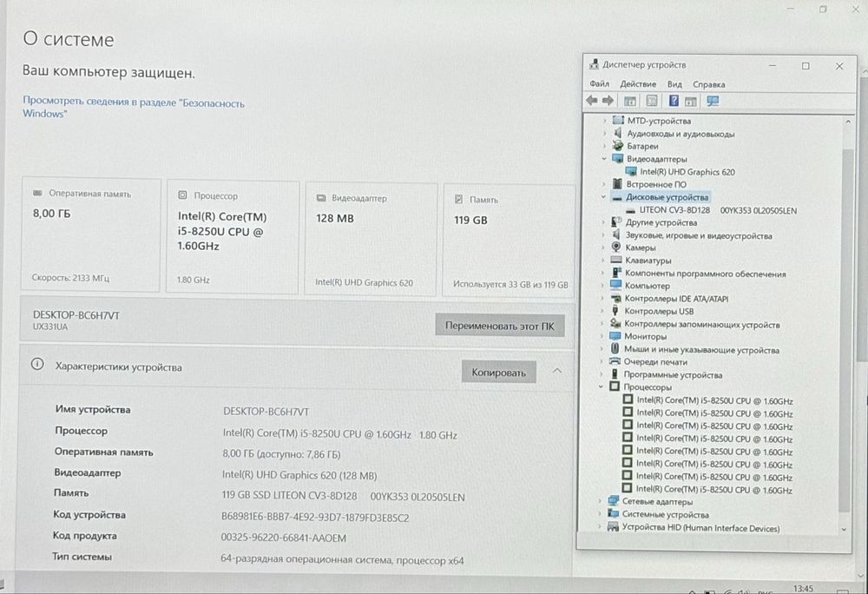Select the LITEON CV3-8D128 disk entry in tree
Image resolution: width=868 pixels, height=594 pixels.
point(718,210)
